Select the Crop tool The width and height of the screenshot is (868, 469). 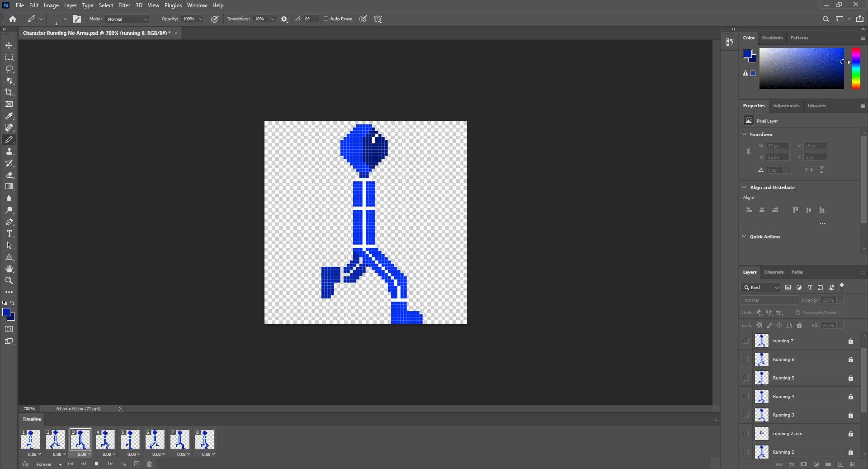(9, 92)
